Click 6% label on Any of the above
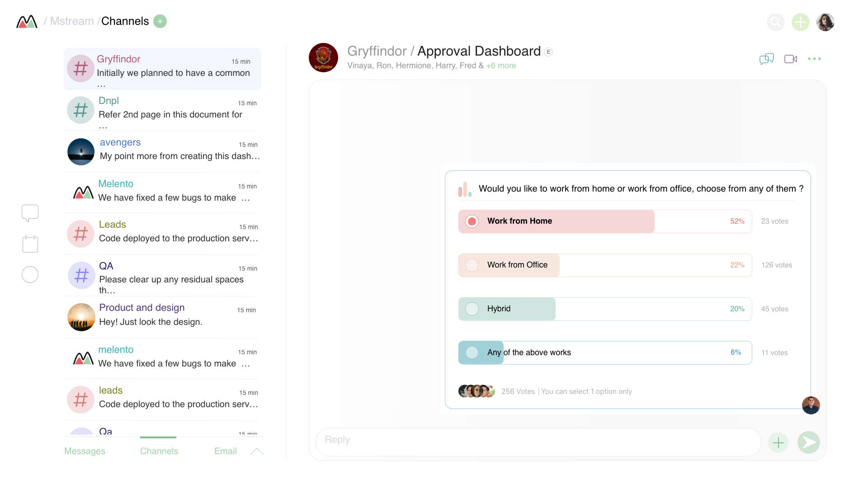This screenshot has height=488, width=868. click(736, 352)
